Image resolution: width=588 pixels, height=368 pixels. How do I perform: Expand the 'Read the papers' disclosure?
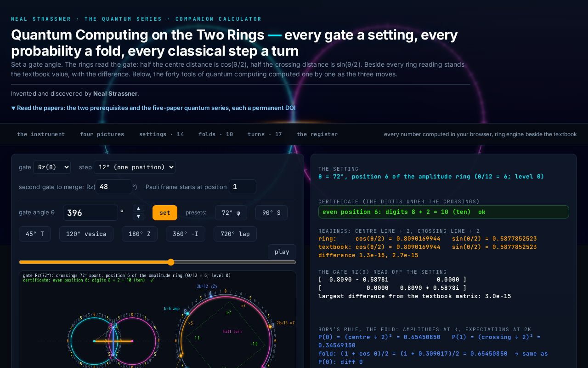coord(153,108)
